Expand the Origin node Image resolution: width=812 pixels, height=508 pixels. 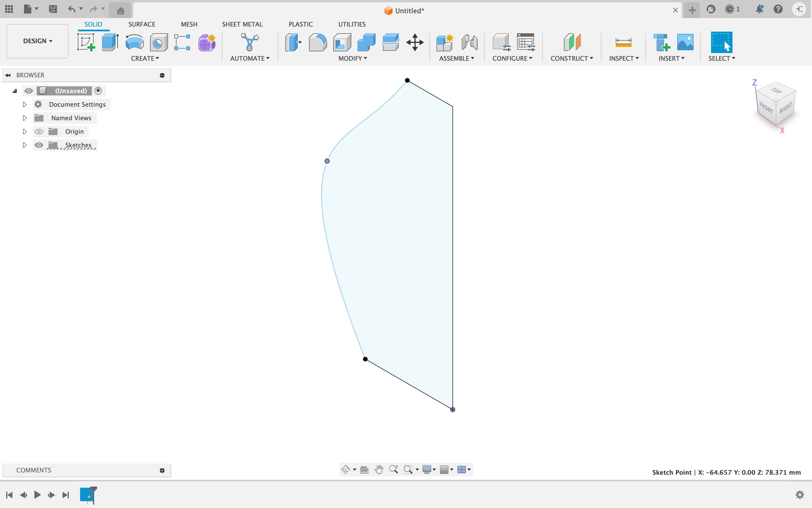point(25,131)
